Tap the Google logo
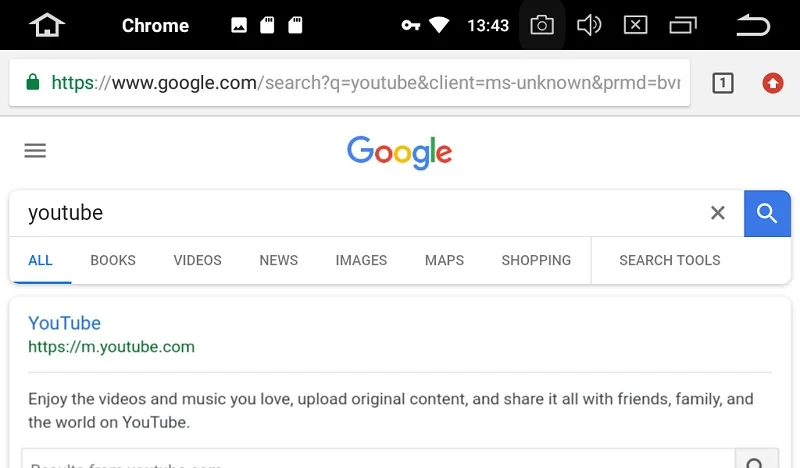Image resolution: width=800 pixels, height=468 pixels. 399,152
